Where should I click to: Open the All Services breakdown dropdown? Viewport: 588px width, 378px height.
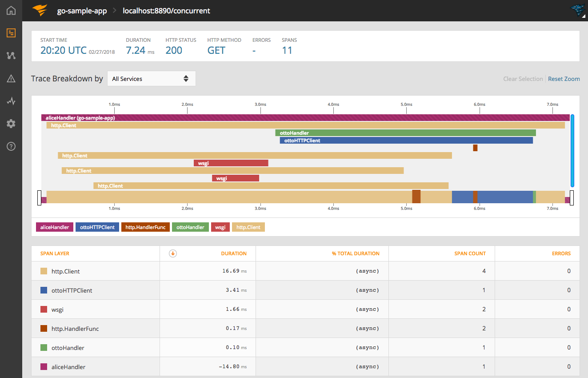[x=151, y=79]
